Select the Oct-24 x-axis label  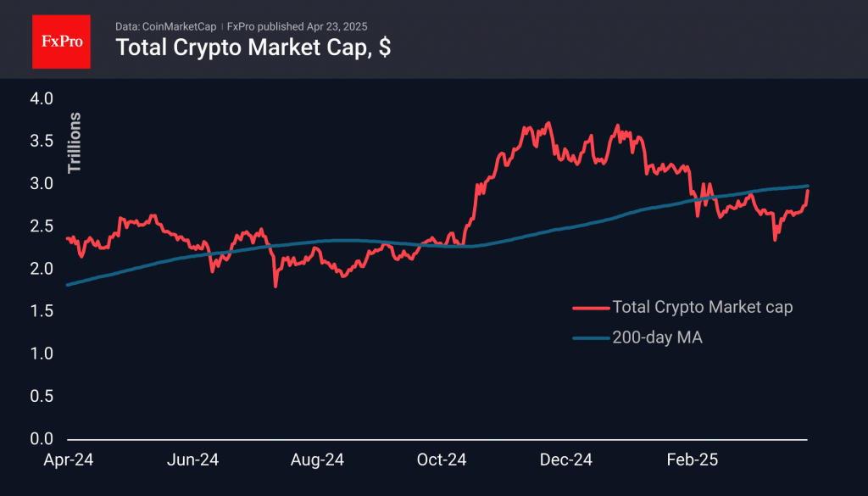tap(442, 460)
